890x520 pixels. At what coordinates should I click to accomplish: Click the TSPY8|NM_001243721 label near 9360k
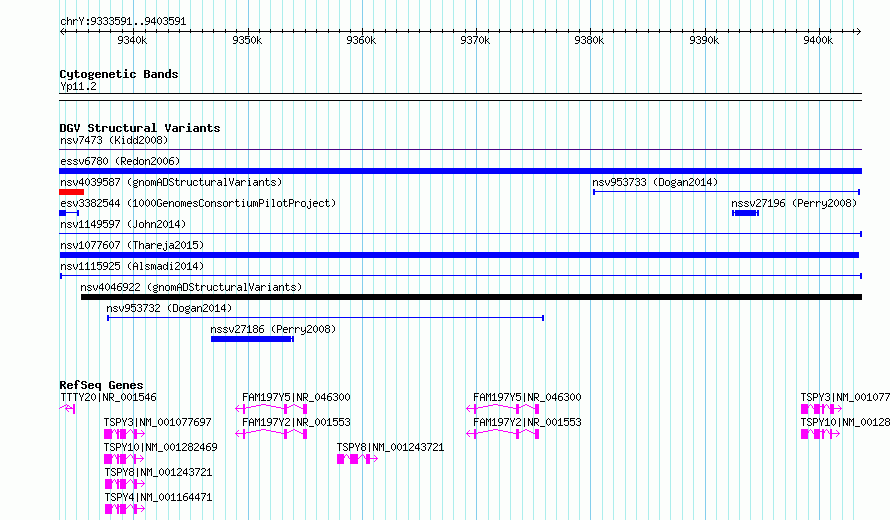pos(391,447)
